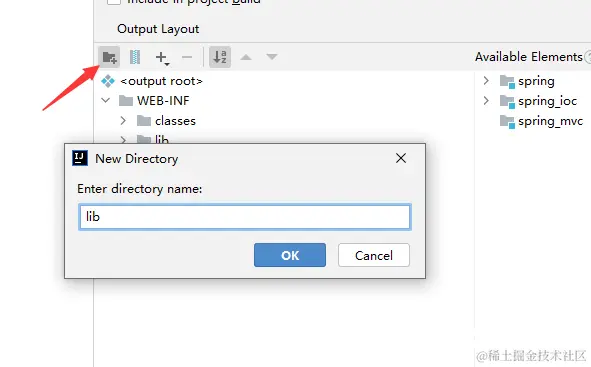The height and width of the screenshot is (367, 591).
Task: Toggle the alphabetical sort button
Action: coord(220,57)
